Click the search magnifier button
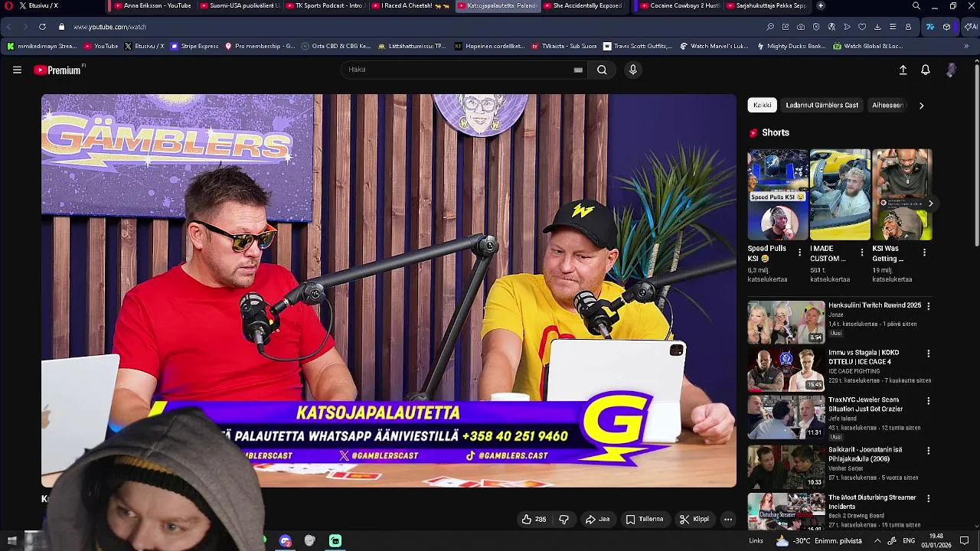 tap(602, 70)
